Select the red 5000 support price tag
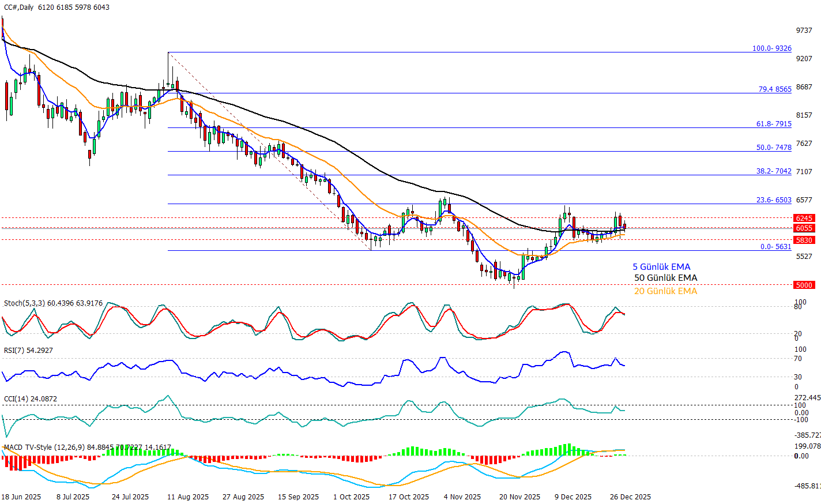 tap(804, 285)
